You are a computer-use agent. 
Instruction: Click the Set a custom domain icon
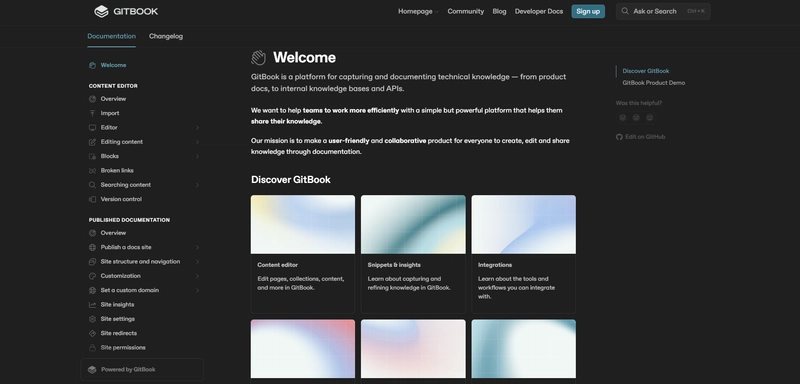[92, 290]
